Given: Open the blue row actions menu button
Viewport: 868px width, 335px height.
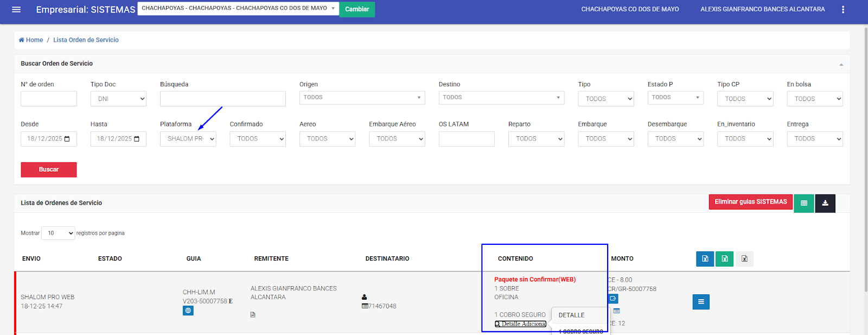Looking at the screenshot, I should [x=700, y=302].
